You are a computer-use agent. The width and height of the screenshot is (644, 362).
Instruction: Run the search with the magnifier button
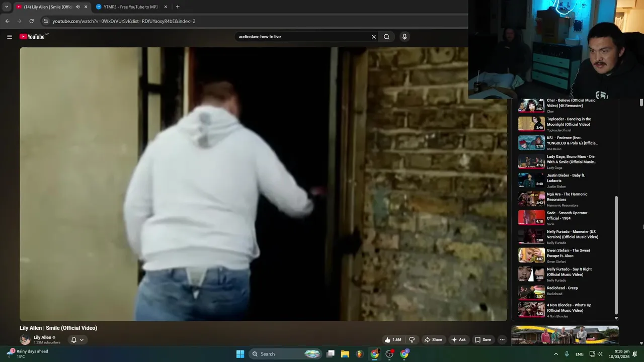coord(386,37)
